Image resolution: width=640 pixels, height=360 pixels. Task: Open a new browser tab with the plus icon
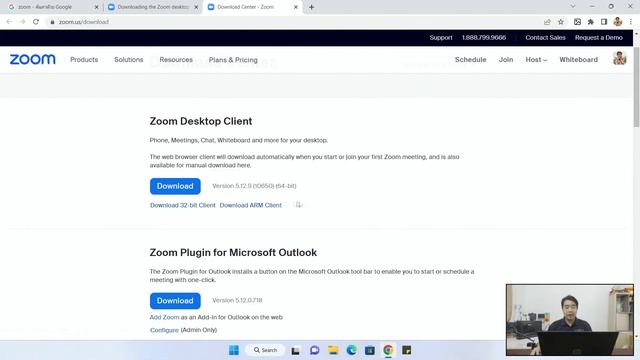[x=311, y=7]
